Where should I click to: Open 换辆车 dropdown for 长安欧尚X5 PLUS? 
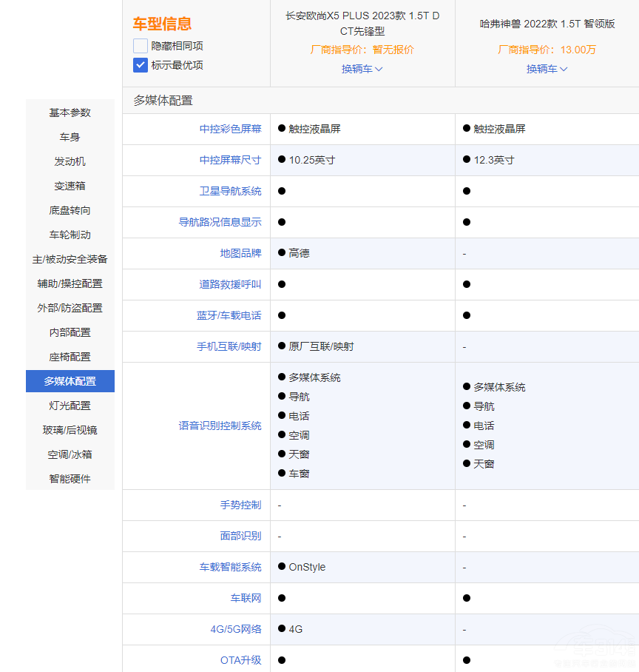tap(362, 69)
